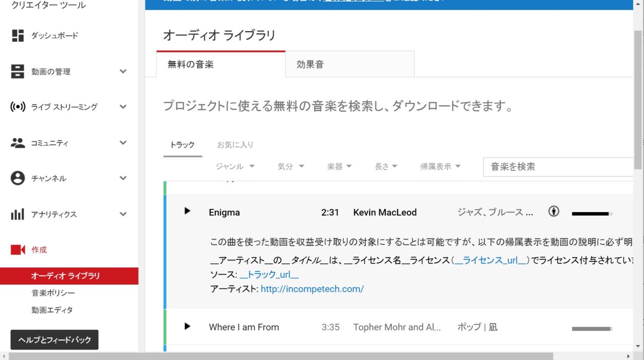Click the red camera icon beside 作成

click(18, 250)
